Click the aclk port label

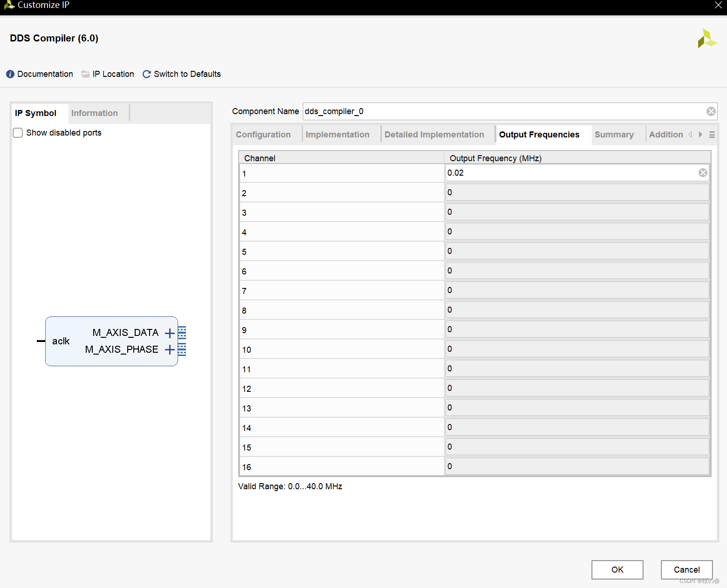tap(61, 341)
